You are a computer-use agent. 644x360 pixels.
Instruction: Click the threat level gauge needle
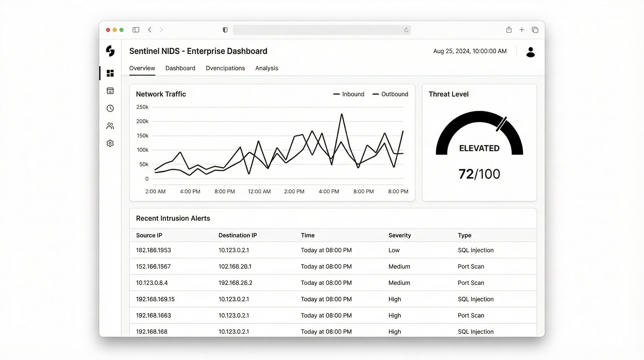(501, 124)
